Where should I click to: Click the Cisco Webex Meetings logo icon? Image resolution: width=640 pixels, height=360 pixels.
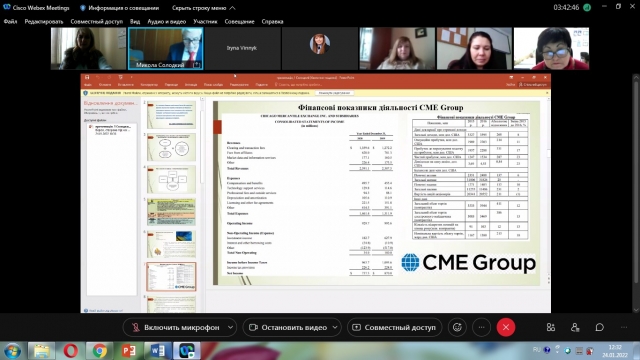[7, 7]
